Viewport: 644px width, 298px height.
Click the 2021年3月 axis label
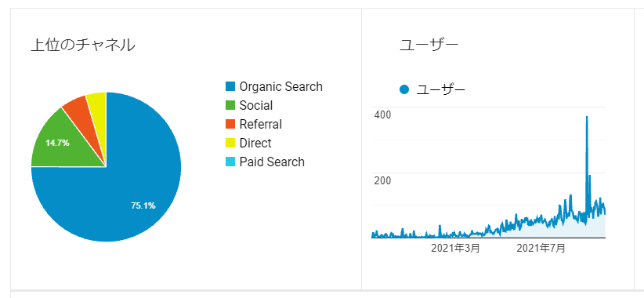click(x=455, y=249)
